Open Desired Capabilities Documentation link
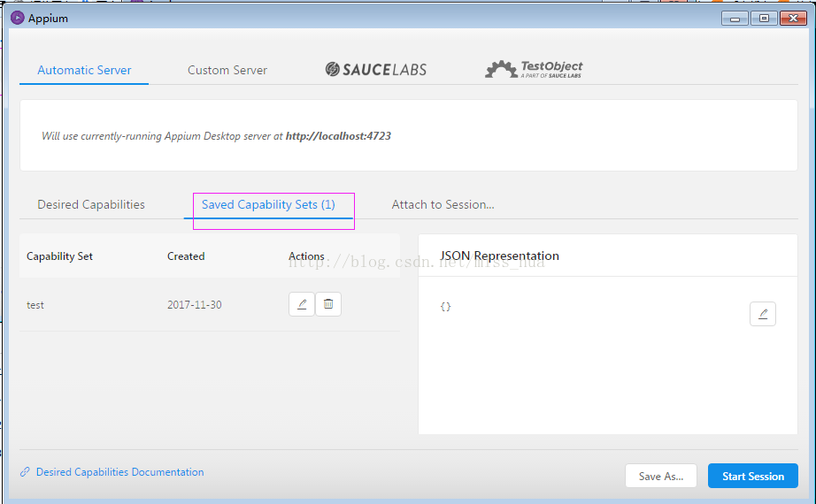This screenshot has height=504, width=816. tap(119, 472)
